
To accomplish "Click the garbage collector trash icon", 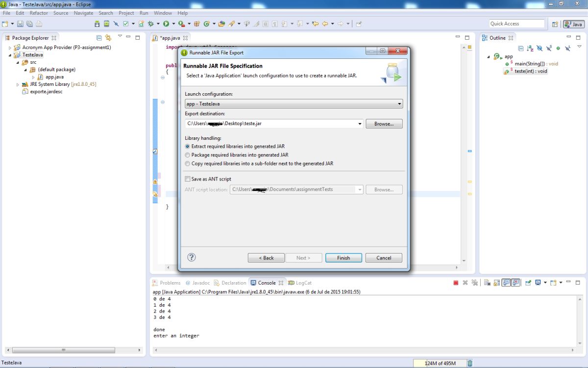I will point(470,363).
